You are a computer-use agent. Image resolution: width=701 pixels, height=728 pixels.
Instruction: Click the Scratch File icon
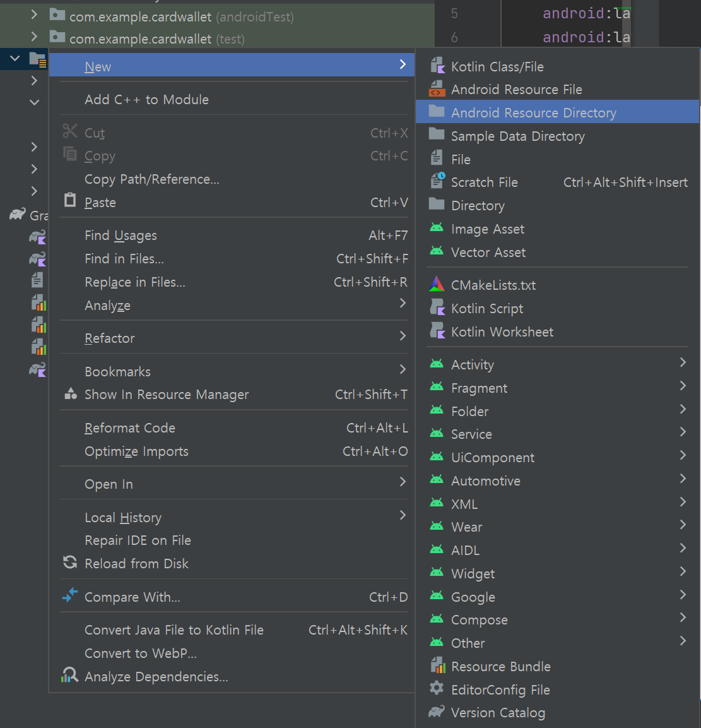click(x=437, y=181)
